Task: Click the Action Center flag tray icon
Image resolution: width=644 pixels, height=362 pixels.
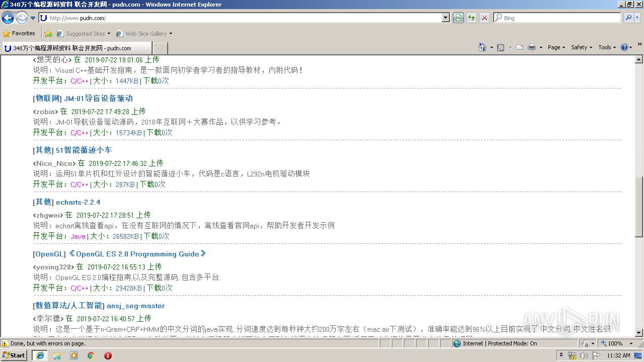Action: point(596,355)
